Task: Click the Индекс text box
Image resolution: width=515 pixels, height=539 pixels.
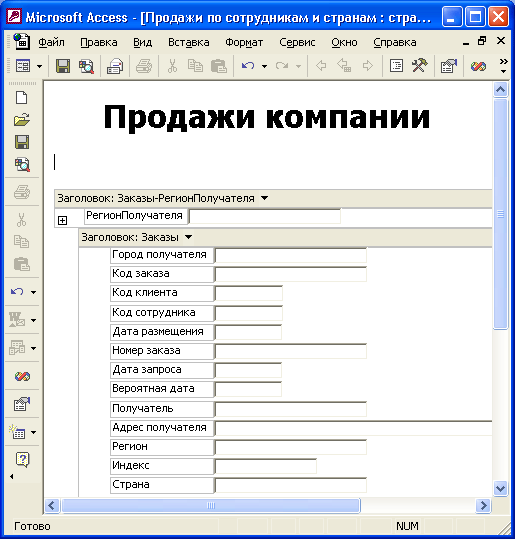Action: 266,466
